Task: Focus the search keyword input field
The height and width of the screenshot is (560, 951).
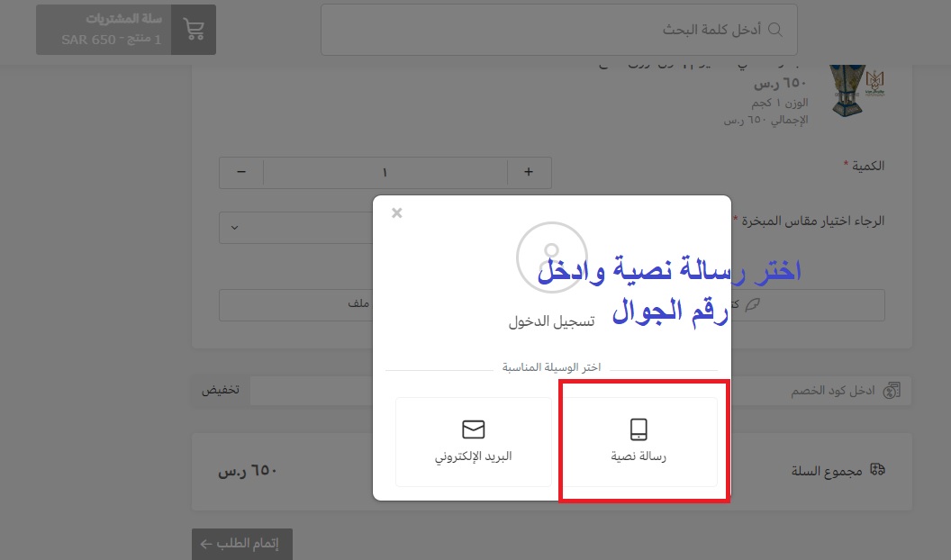Action: (558, 30)
